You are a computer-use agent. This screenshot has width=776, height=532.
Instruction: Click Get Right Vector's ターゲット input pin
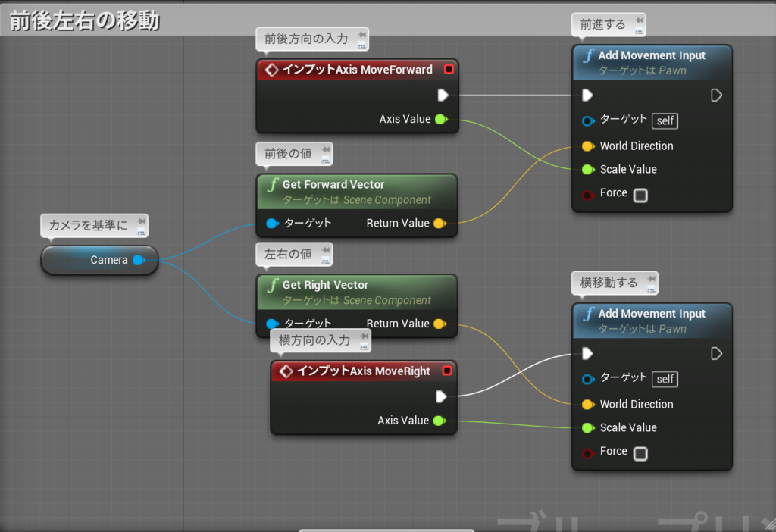pos(272,324)
